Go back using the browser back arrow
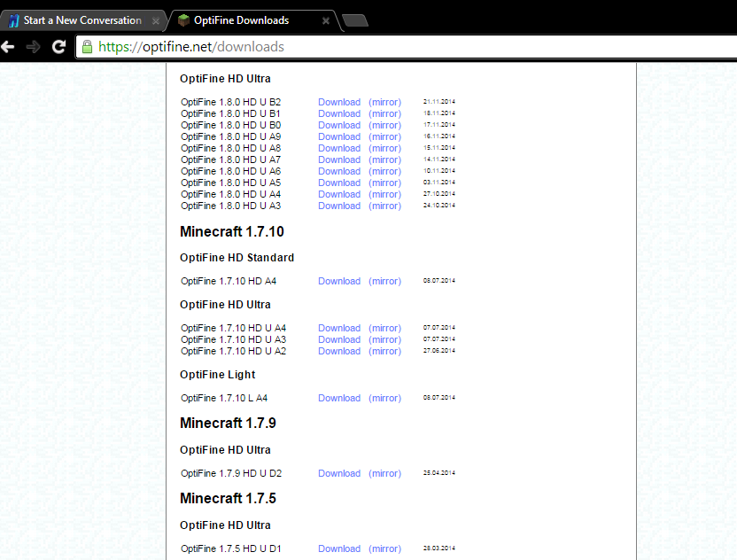The width and height of the screenshot is (737, 560). [x=8, y=47]
